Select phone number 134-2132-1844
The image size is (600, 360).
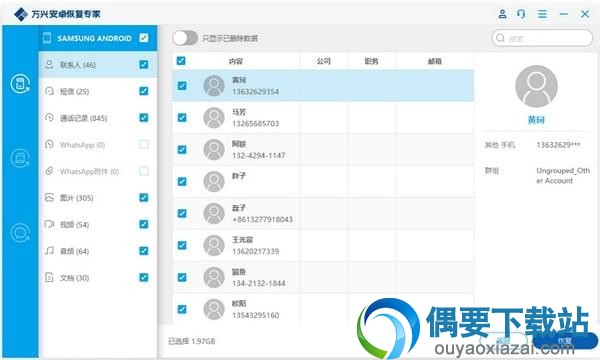pos(259,283)
